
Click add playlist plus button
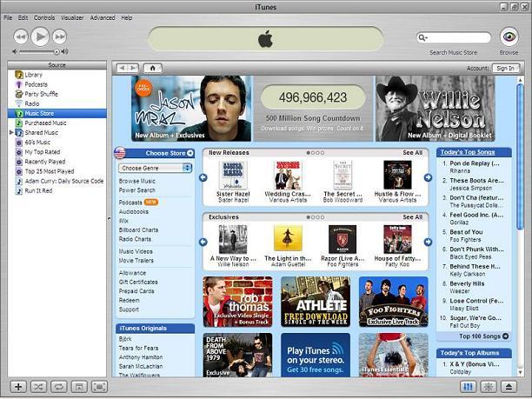(18, 387)
